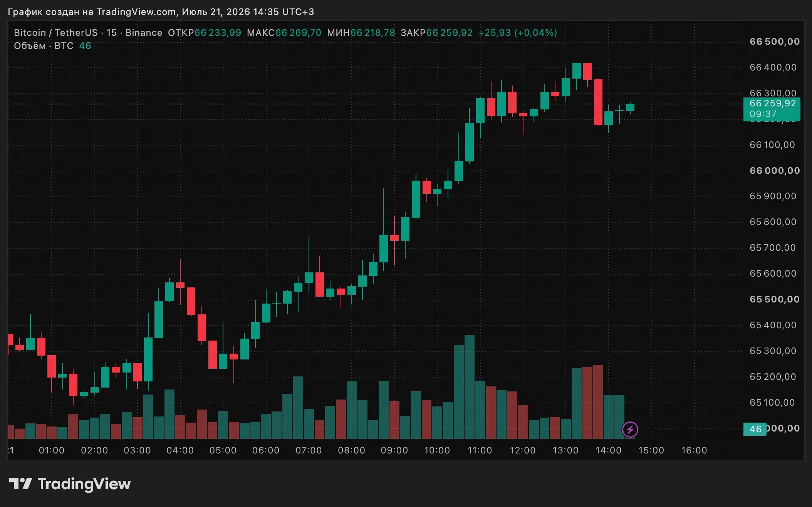Click the 65 400,00 price axis label
The height and width of the screenshot is (507, 812).
coord(773,325)
